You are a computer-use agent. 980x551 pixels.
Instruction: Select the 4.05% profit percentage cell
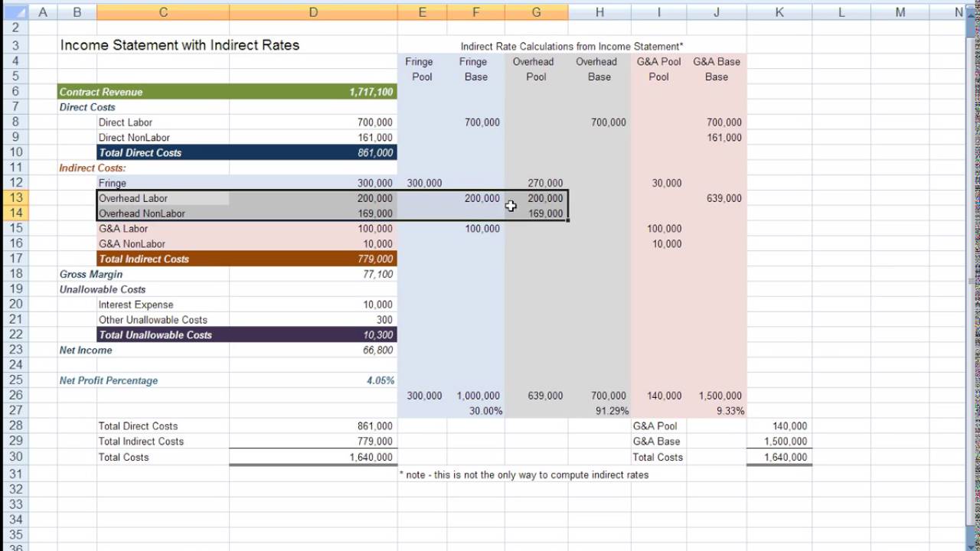tap(313, 380)
